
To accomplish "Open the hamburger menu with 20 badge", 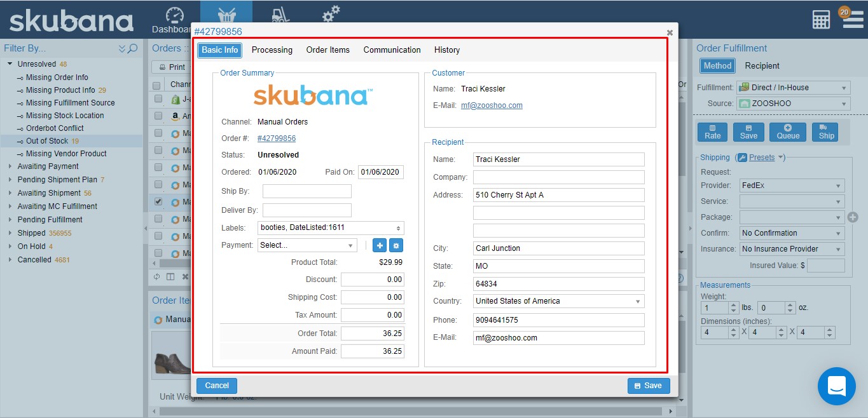I will click(852, 18).
